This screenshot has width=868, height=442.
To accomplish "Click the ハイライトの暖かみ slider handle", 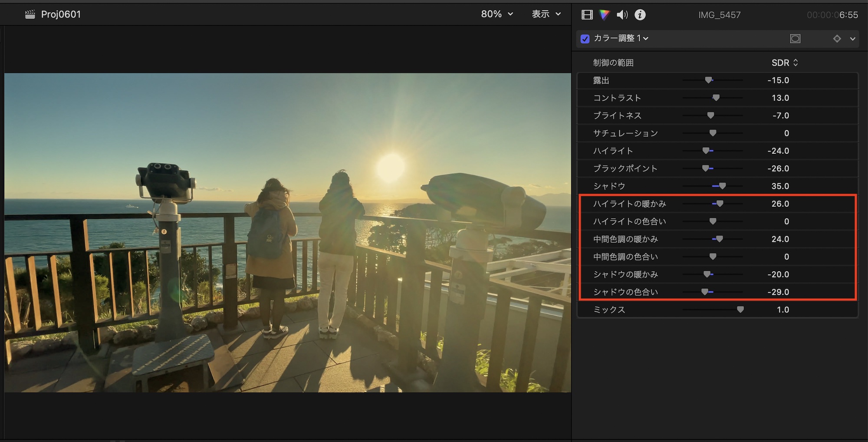I will (x=720, y=204).
